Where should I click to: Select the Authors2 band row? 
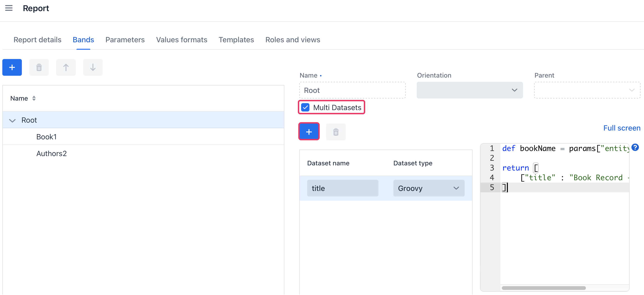pyautogui.click(x=143, y=154)
